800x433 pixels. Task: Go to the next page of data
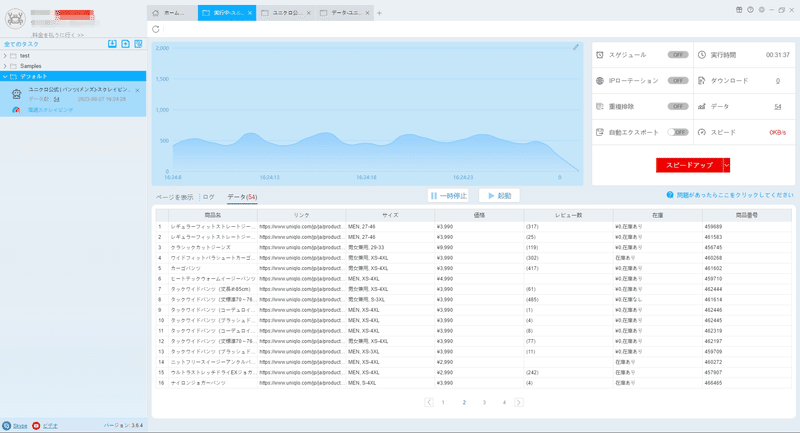tap(518, 402)
